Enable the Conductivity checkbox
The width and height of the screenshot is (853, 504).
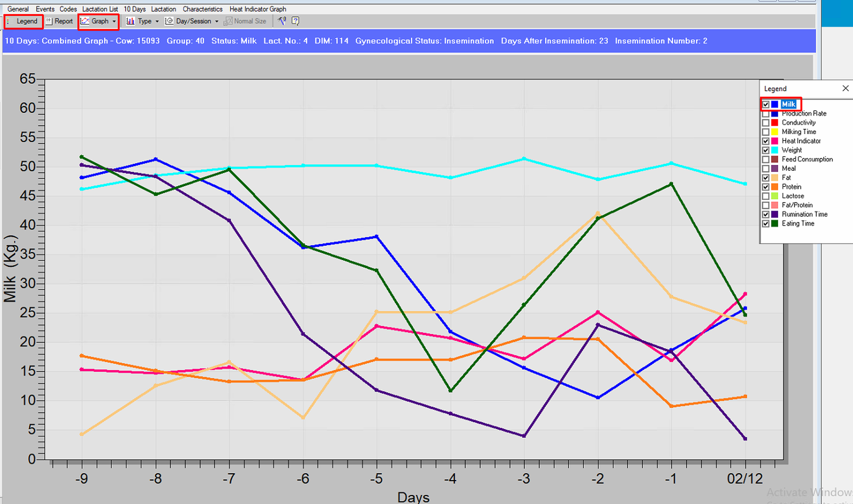tap(766, 123)
